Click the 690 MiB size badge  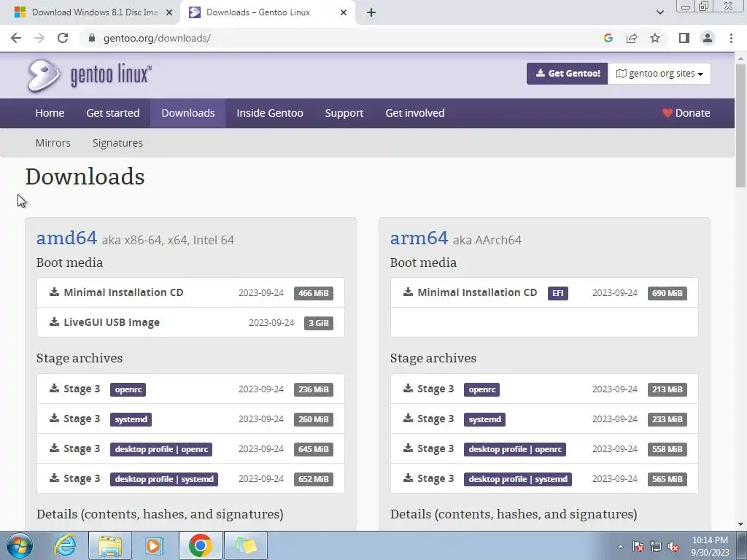tap(667, 293)
